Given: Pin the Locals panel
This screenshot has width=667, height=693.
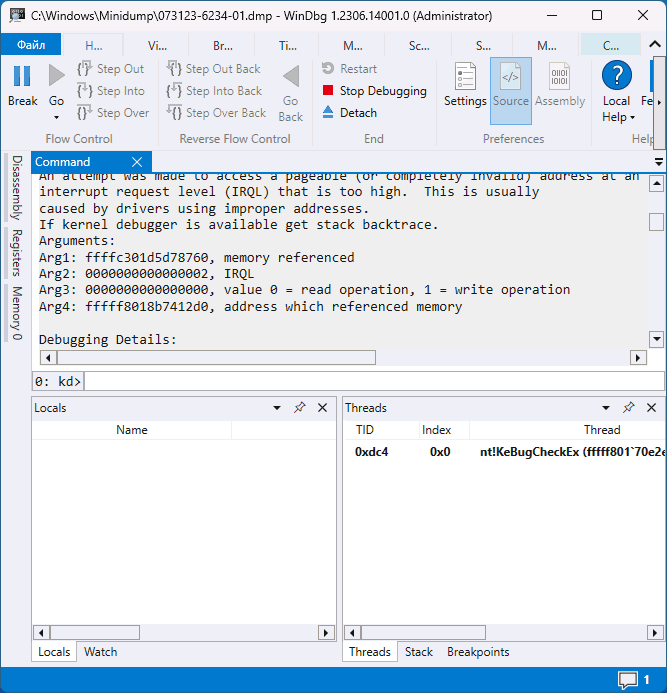Looking at the screenshot, I should pyautogui.click(x=300, y=408).
